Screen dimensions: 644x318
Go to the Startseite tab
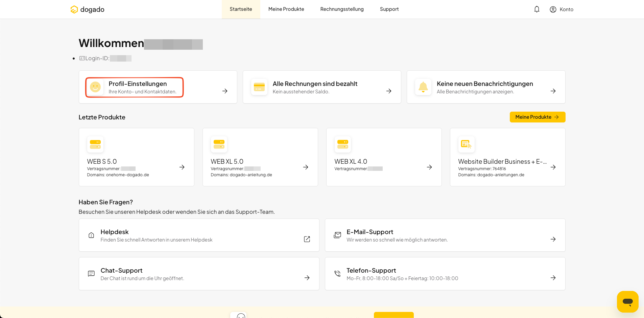click(x=241, y=9)
